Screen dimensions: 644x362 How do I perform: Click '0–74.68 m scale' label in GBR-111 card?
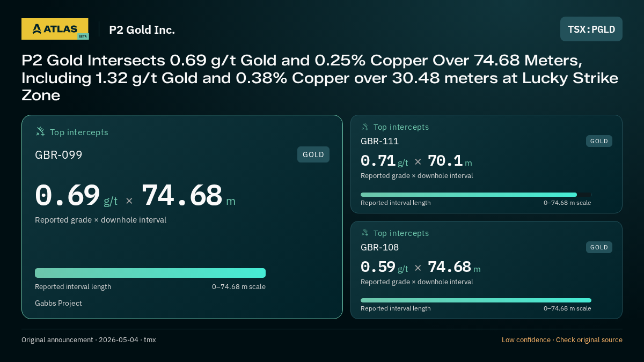click(x=567, y=203)
